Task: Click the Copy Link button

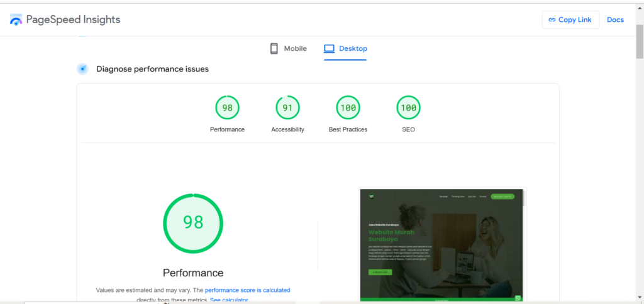Action: [x=570, y=19]
